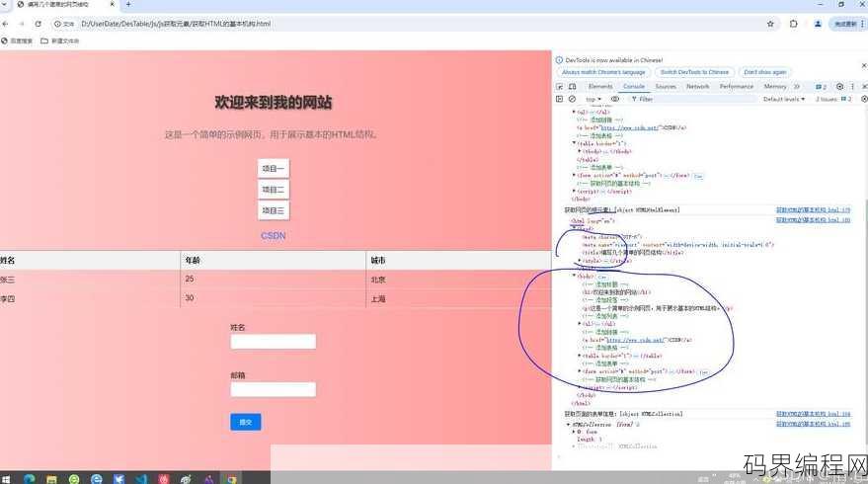Expand the style node in the head section
The image size is (868, 484).
pos(580,261)
